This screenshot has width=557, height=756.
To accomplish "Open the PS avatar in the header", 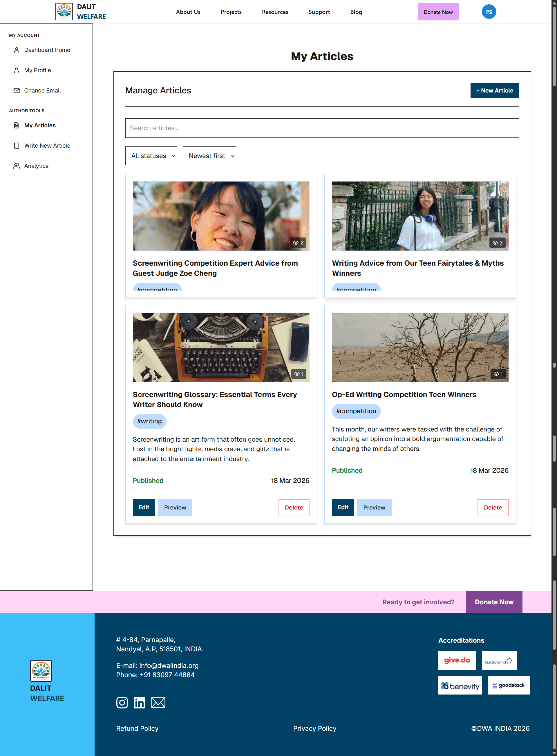I will pyautogui.click(x=489, y=11).
